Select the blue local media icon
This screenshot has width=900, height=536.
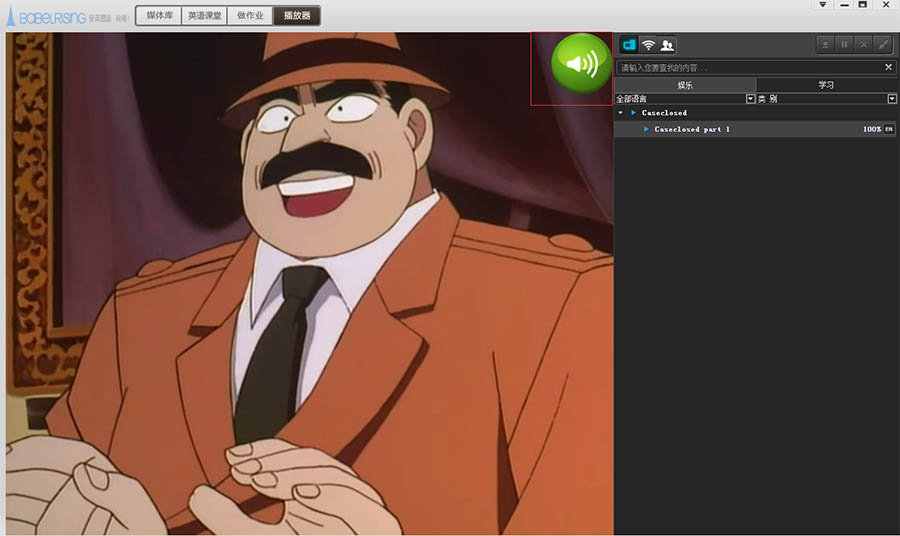629,45
